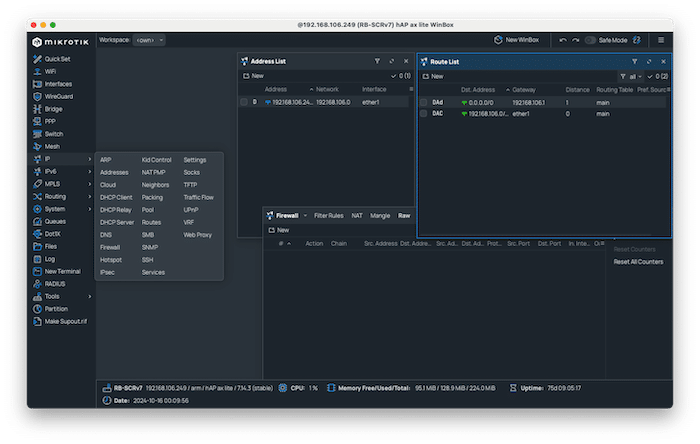Switch to the Mangle tab
Screen dimensions: 700x444
[380, 216]
